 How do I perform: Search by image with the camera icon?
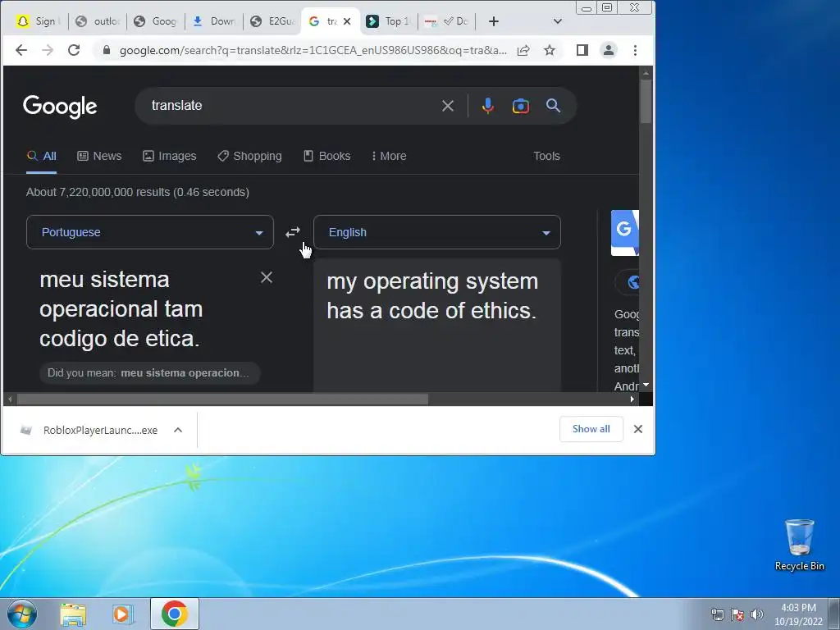tap(521, 106)
